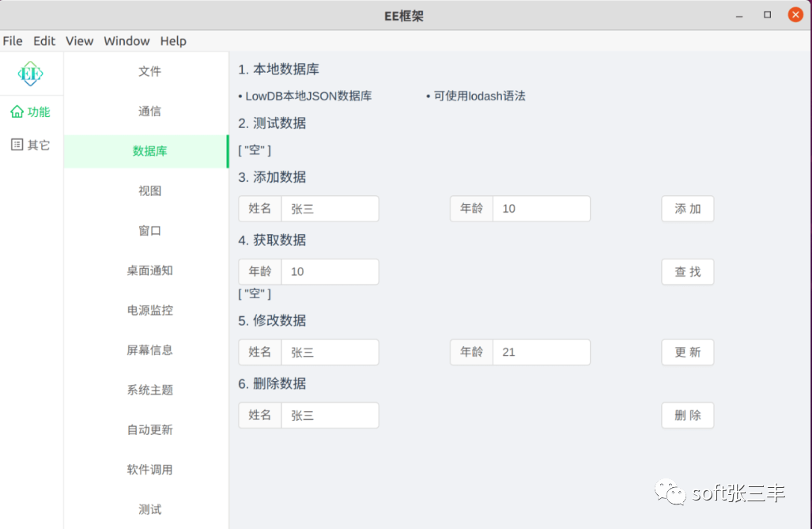Click the 年龄 field showing 21
The width and height of the screenshot is (812, 529).
pos(541,352)
